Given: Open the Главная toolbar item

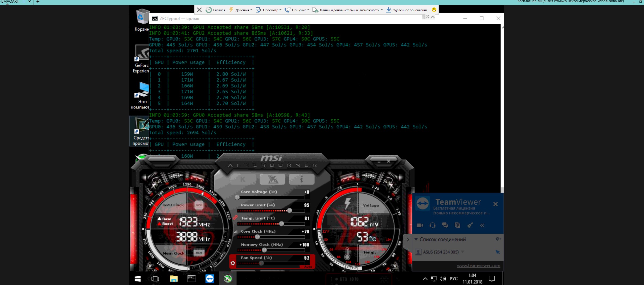Looking at the screenshot, I should 215,10.
